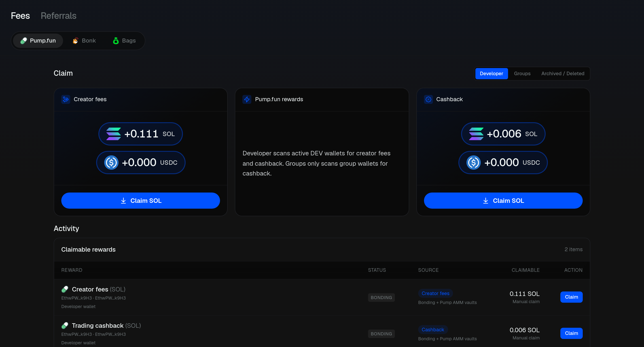
Task: Click the CLAIMABLE column header
Action: [x=525, y=270]
